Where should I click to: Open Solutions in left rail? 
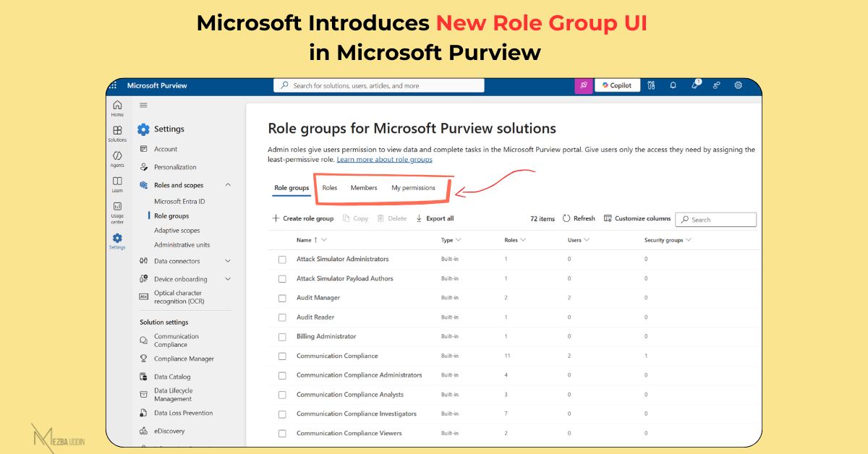tap(117, 134)
